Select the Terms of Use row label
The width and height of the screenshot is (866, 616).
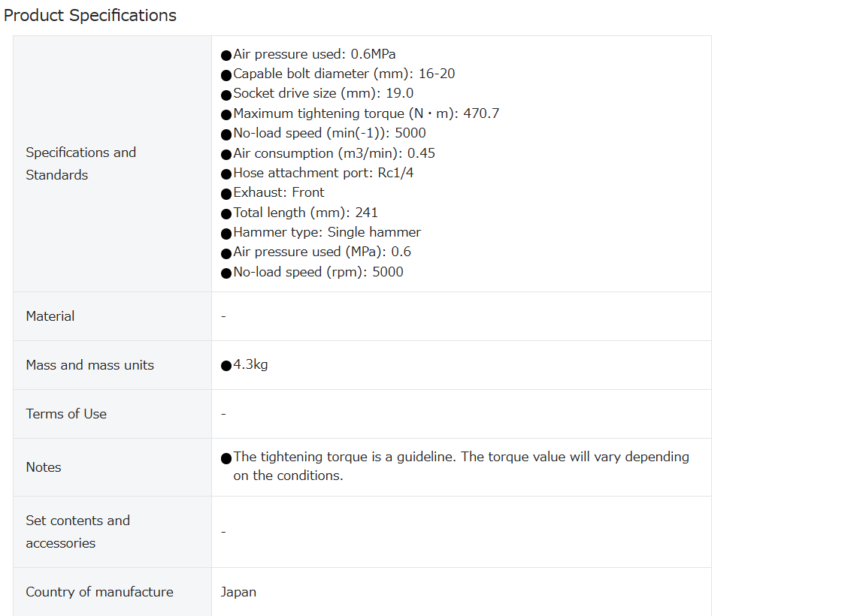(x=66, y=414)
